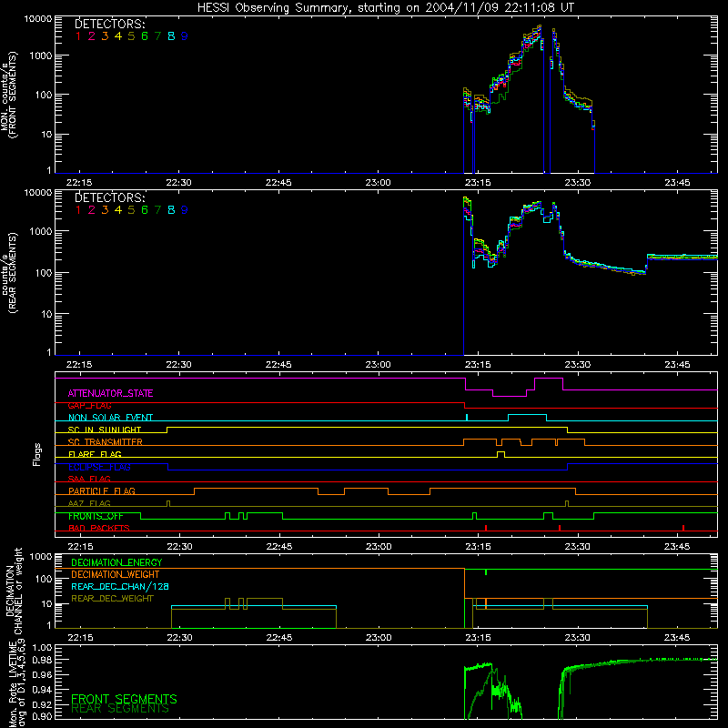Click the DECIMATION_ENERGY legend label

point(116,562)
